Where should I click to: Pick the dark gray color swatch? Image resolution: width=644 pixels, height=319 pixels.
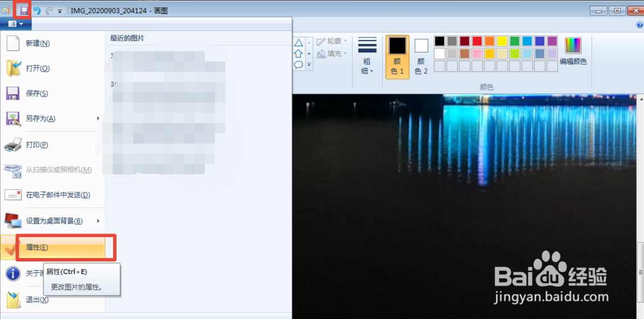click(x=452, y=41)
